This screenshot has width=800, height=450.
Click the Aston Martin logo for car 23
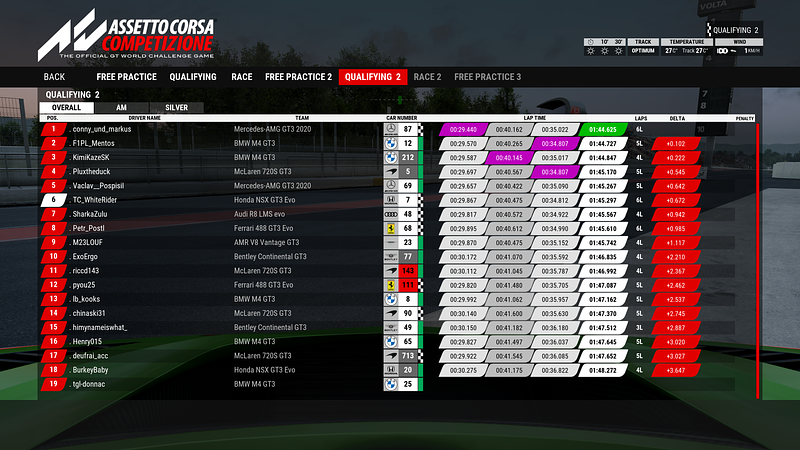(391, 242)
